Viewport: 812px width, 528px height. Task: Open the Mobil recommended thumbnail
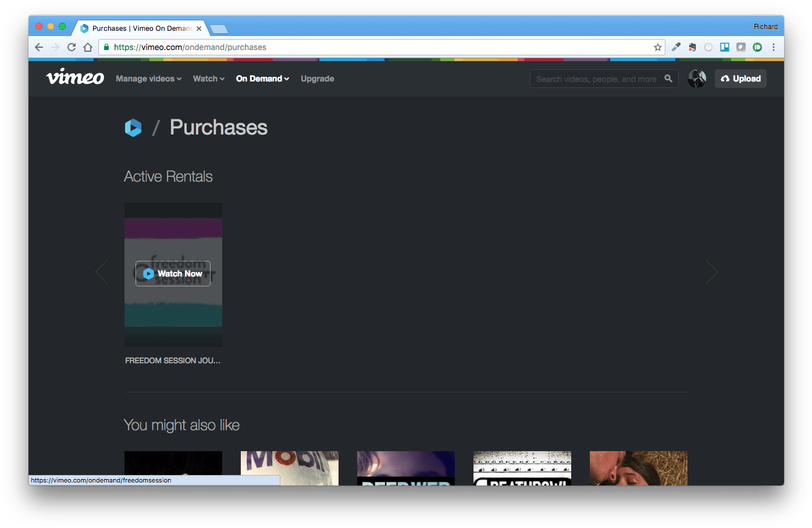(290, 468)
